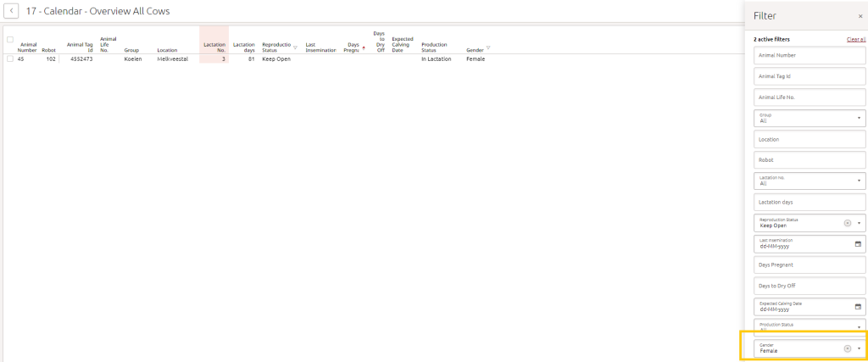Click the Days Pregnant filter field
This screenshot has height=362, width=868.
[x=810, y=265]
